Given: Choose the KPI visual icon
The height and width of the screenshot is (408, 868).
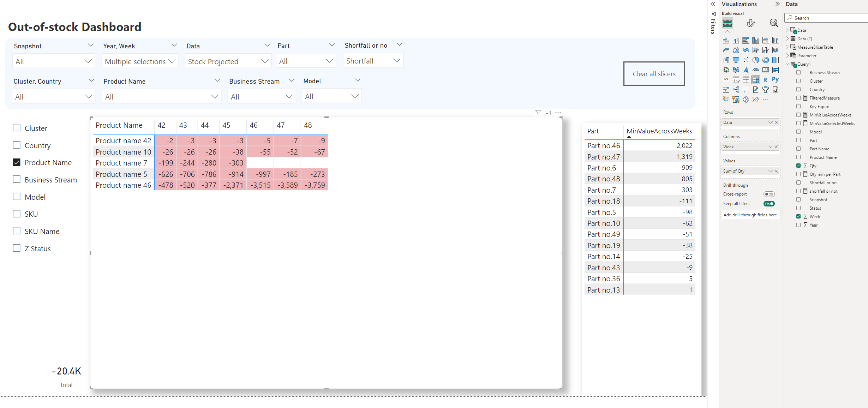Looking at the screenshot, I should click(x=726, y=80).
